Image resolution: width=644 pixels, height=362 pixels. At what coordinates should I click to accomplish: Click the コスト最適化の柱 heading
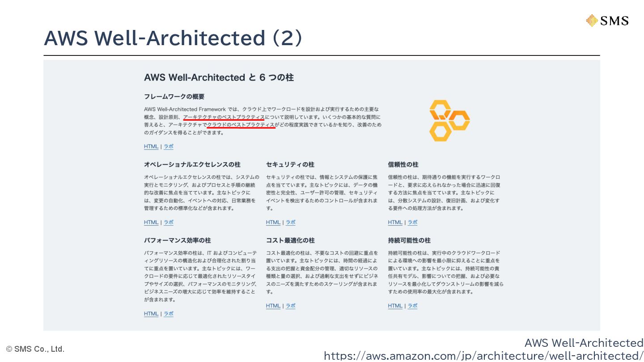pos(290,240)
